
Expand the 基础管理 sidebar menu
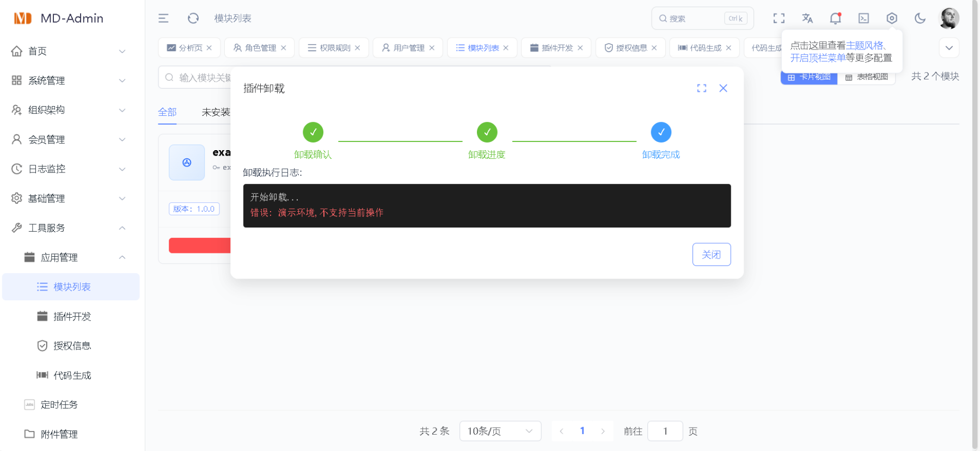(x=70, y=199)
